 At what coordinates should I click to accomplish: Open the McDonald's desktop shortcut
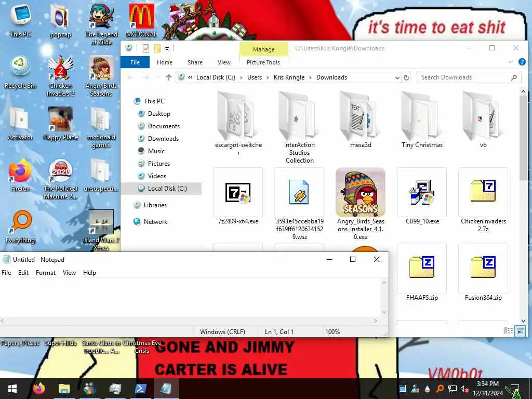(141, 20)
